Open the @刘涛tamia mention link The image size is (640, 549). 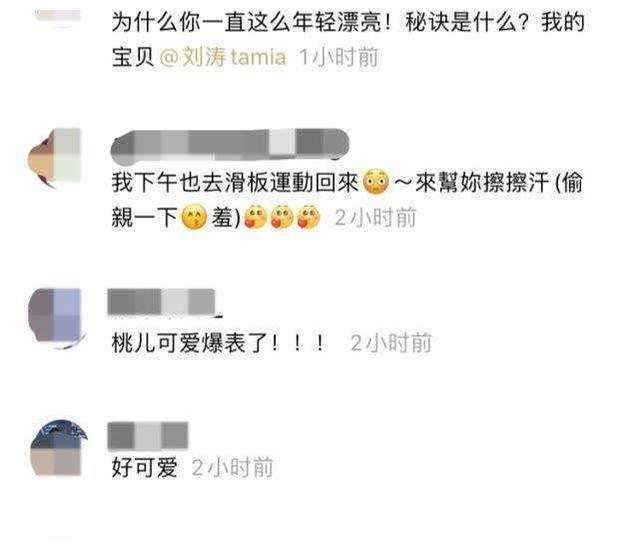tap(223, 57)
